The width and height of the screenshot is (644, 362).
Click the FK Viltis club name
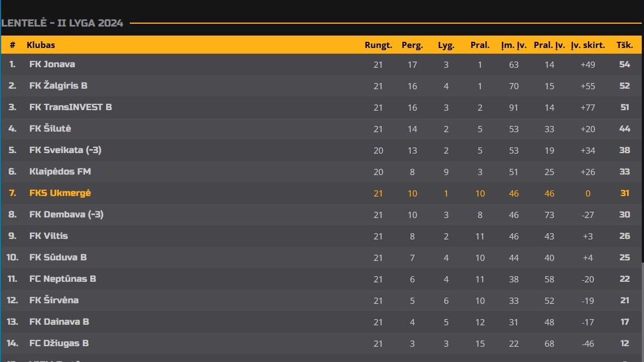pos(49,236)
